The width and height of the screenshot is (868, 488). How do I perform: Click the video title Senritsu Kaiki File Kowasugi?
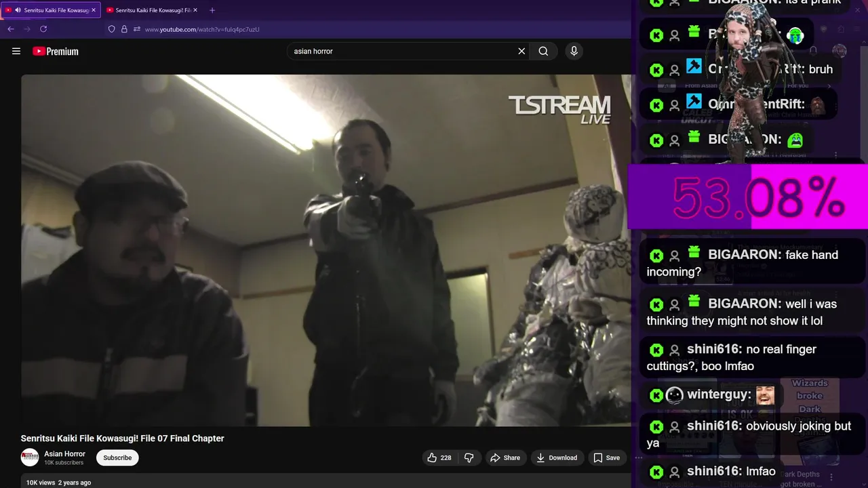[123, 439]
